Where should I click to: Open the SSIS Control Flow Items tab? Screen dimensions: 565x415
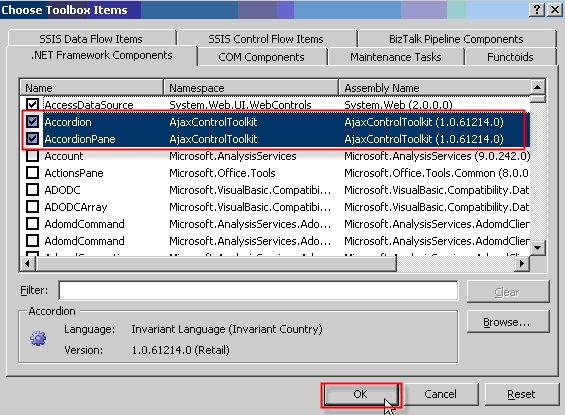(x=266, y=39)
